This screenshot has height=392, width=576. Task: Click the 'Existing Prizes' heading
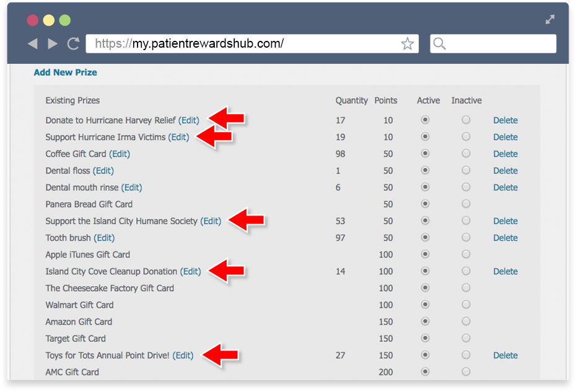72,101
